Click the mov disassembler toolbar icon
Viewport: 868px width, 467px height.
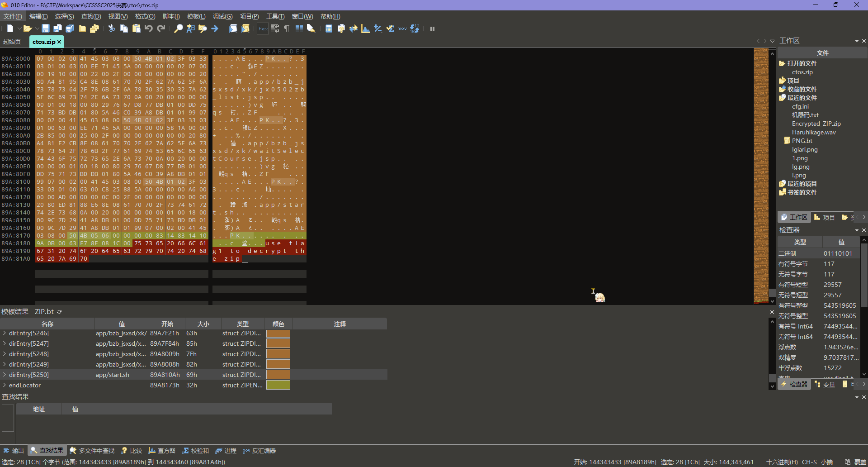402,29
